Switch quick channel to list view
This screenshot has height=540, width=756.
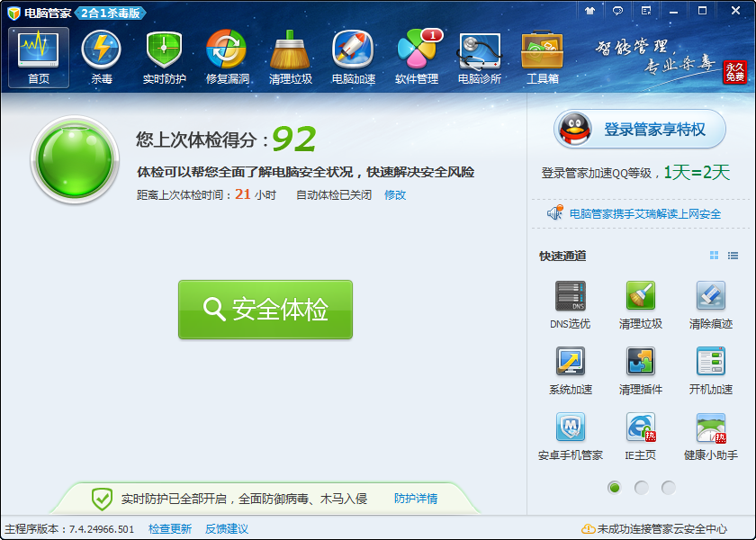[733, 256]
